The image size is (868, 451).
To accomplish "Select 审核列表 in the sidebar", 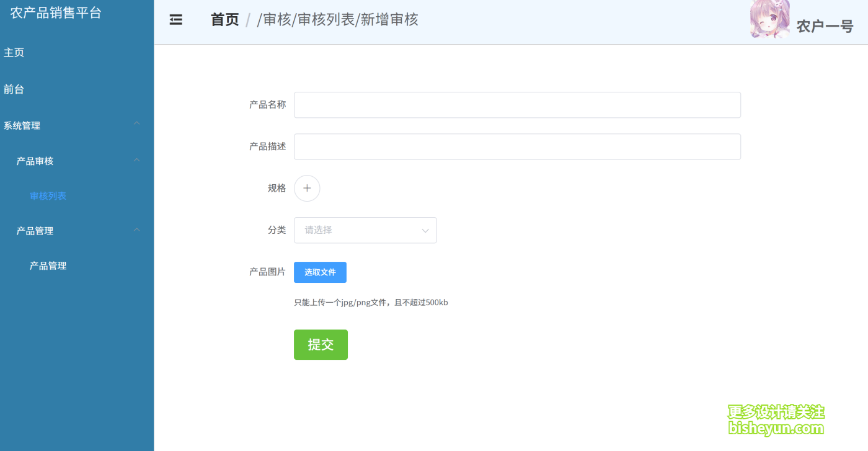I will coord(48,195).
